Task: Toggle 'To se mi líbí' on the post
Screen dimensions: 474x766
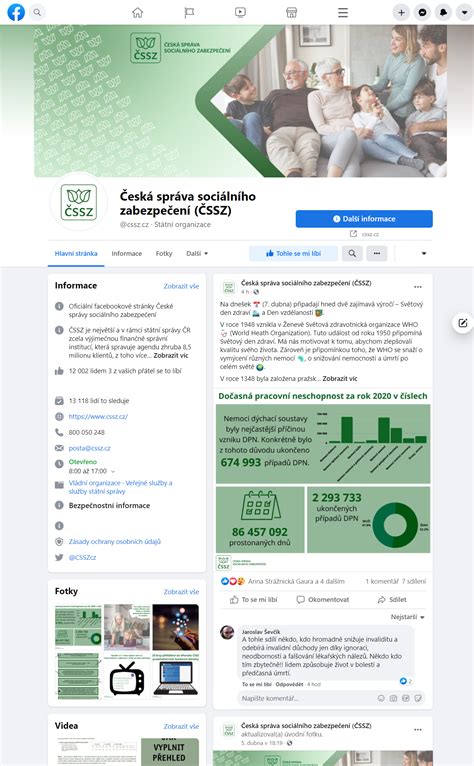Action: [254, 599]
